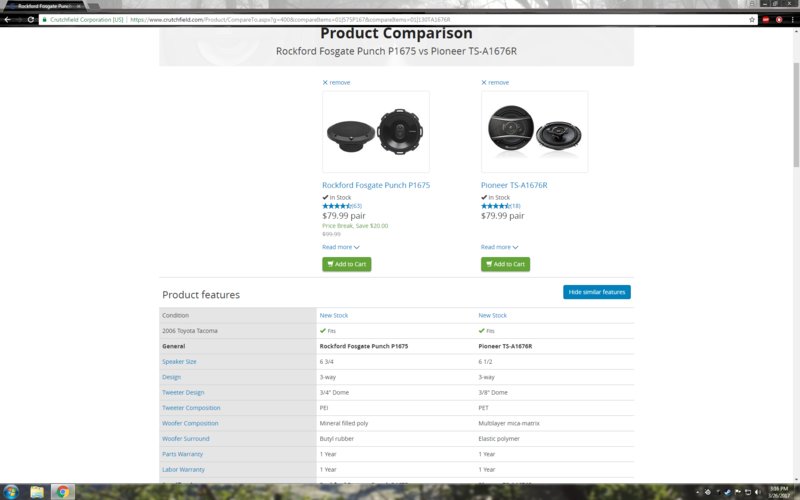Open the Design feature link
The image size is (800, 500).
click(x=171, y=377)
